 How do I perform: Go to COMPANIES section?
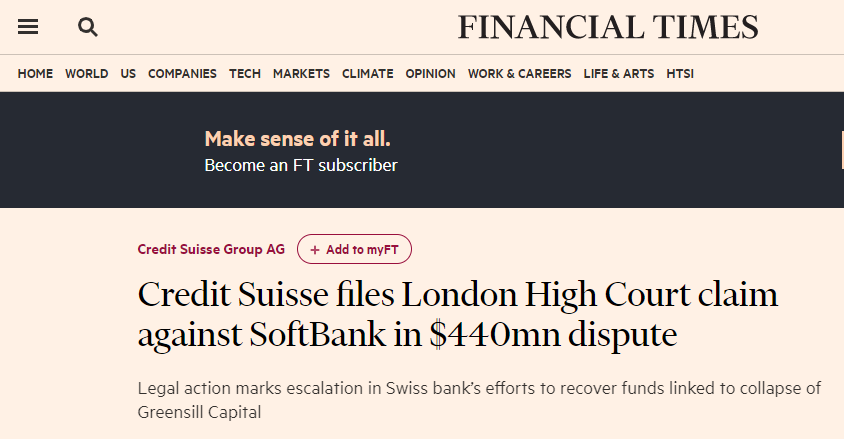[182, 74]
